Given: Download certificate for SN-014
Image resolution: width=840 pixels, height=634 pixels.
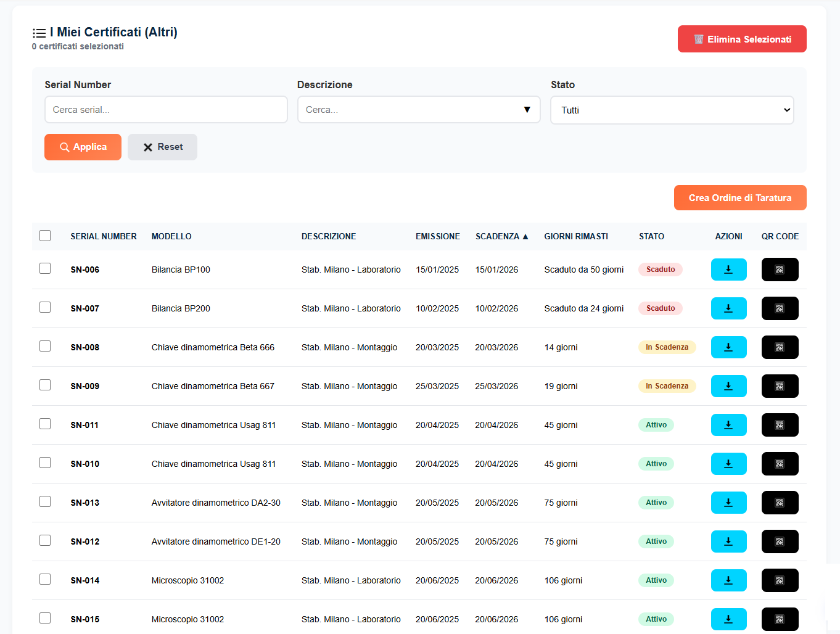Looking at the screenshot, I should point(728,580).
